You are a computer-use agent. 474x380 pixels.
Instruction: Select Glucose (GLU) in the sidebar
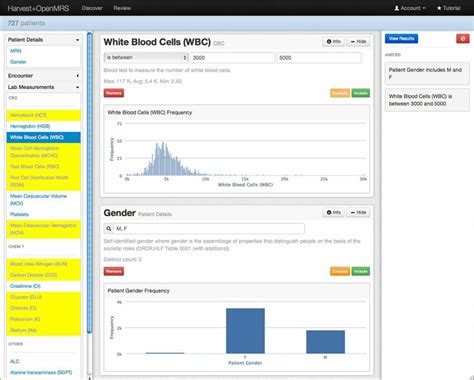click(x=43, y=297)
